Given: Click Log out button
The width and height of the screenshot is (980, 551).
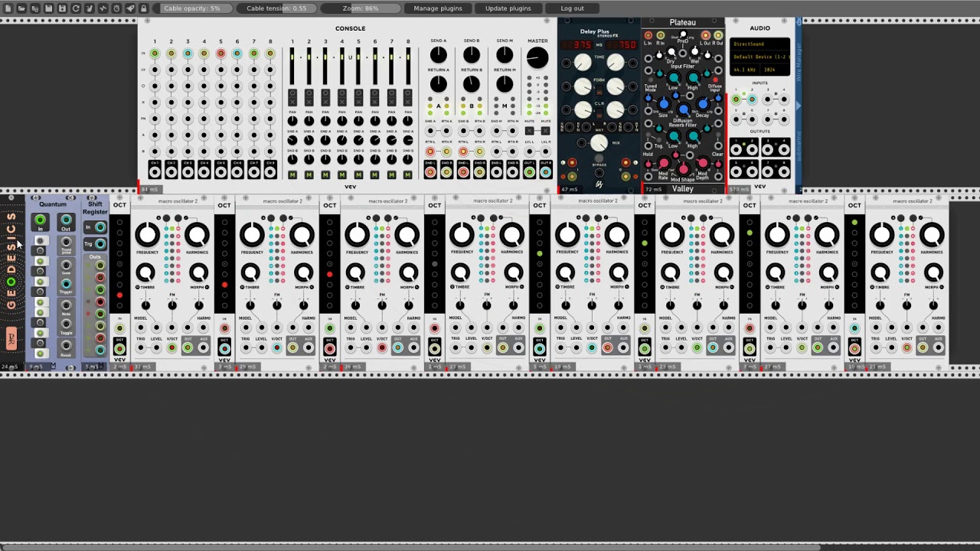Looking at the screenshot, I should coord(572,8).
